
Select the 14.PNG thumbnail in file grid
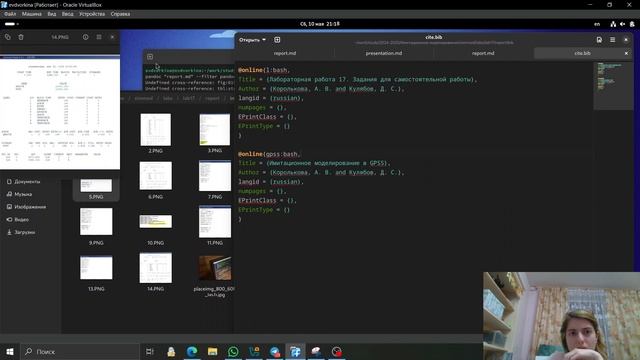(156, 268)
